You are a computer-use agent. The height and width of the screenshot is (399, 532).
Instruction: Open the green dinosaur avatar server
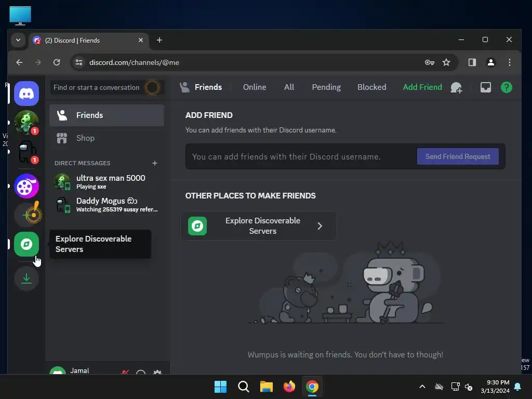[26, 123]
